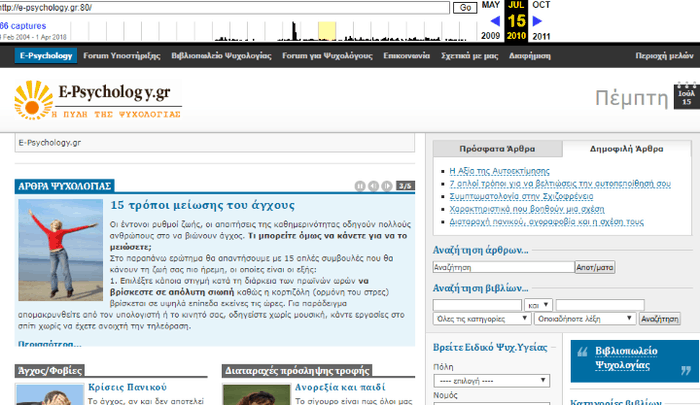
Task: Click the E-Psychology.gr sun logo
Action: pos(34,98)
